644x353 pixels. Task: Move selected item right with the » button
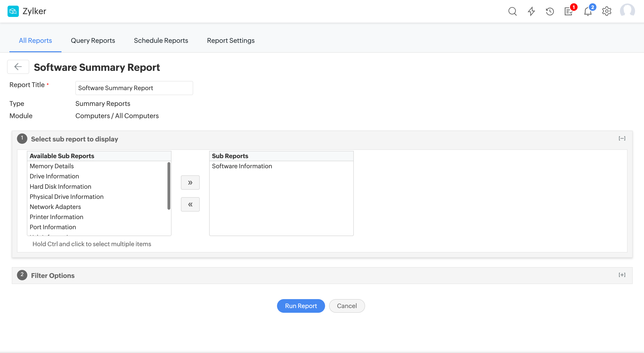(x=190, y=183)
